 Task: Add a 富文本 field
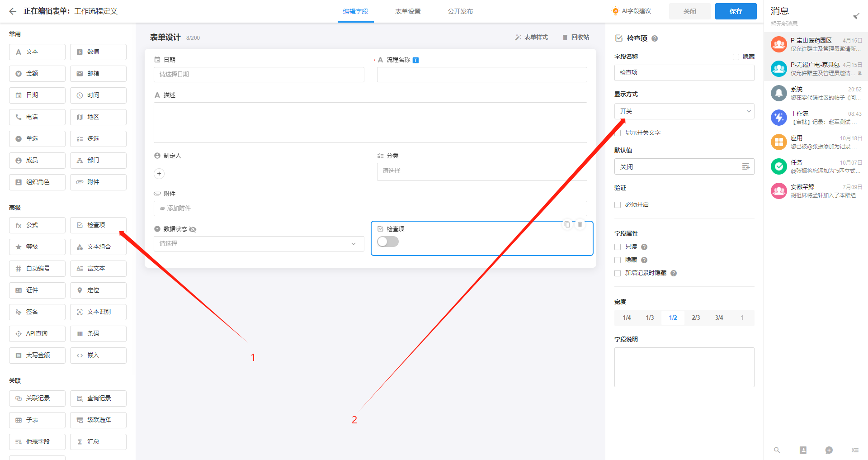pos(98,269)
